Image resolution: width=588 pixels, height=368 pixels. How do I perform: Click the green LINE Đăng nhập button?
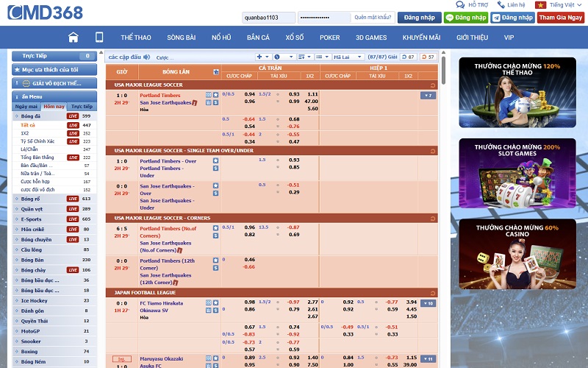pos(466,18)
